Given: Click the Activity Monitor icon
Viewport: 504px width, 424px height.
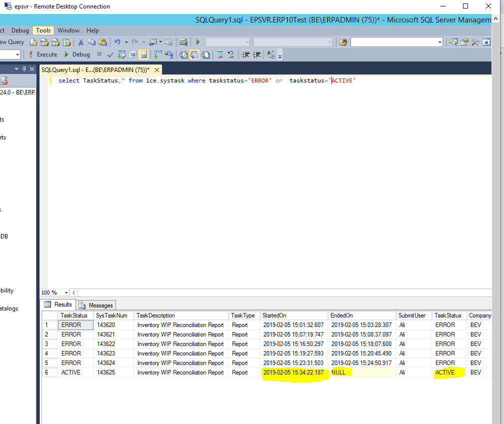Looking at the screenshot, I should [183, 42].
